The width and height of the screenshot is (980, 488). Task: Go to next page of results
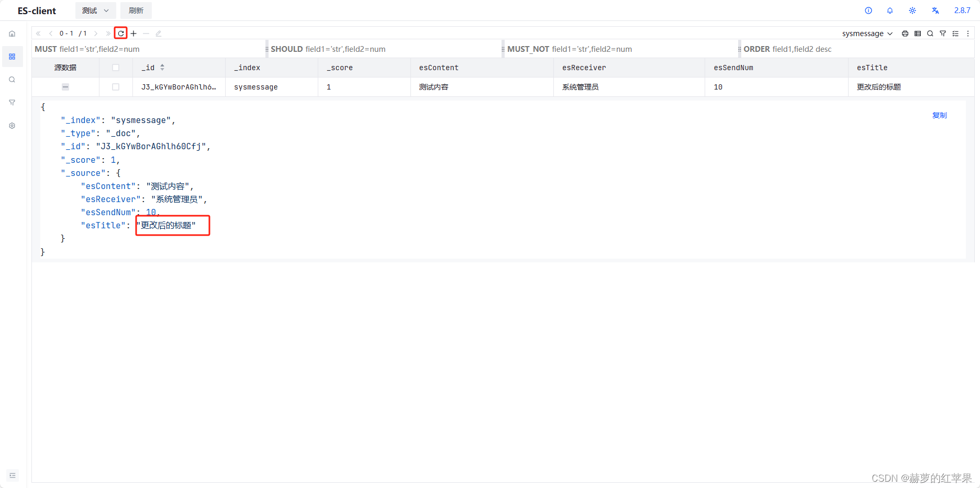click(x=96, y=34)
